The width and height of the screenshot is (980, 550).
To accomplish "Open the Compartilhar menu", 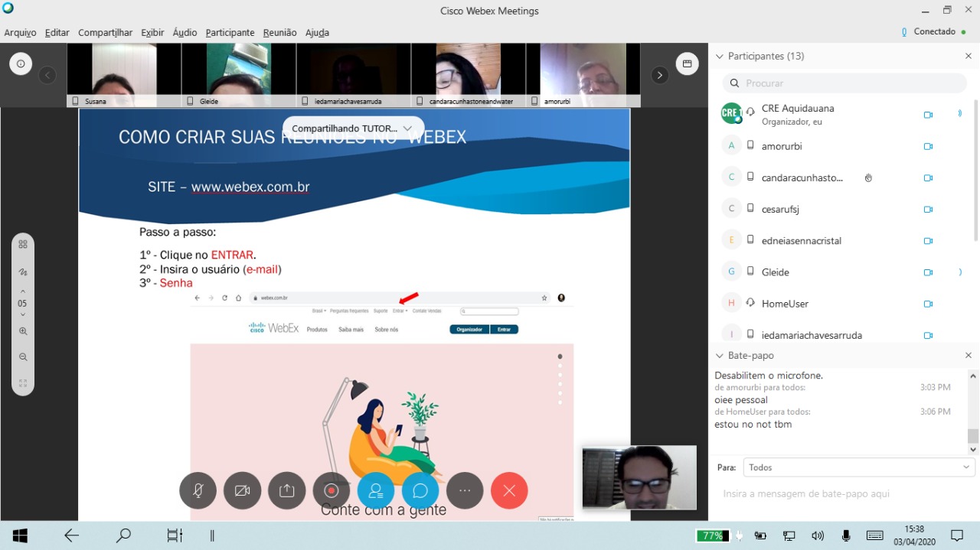I will point(105,33).
